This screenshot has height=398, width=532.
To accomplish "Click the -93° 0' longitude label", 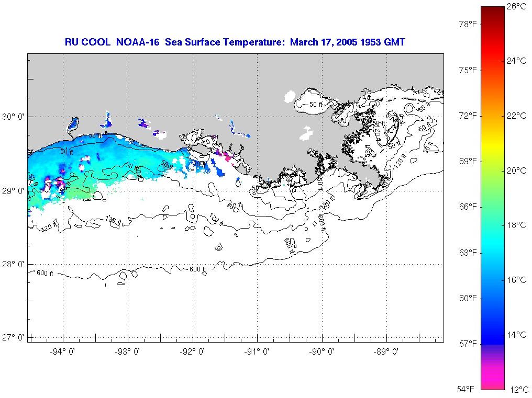I will pyautogui.click(x=127, y=351).
